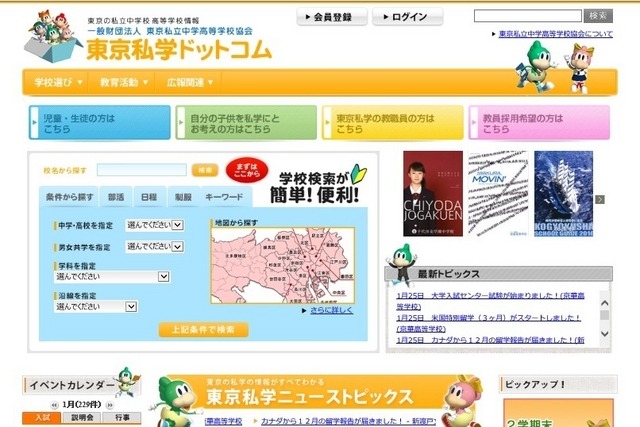This screenshot has height=427, width=640.
Task: Click the Tokyo ward map image
Action: (x=282, y=266)
